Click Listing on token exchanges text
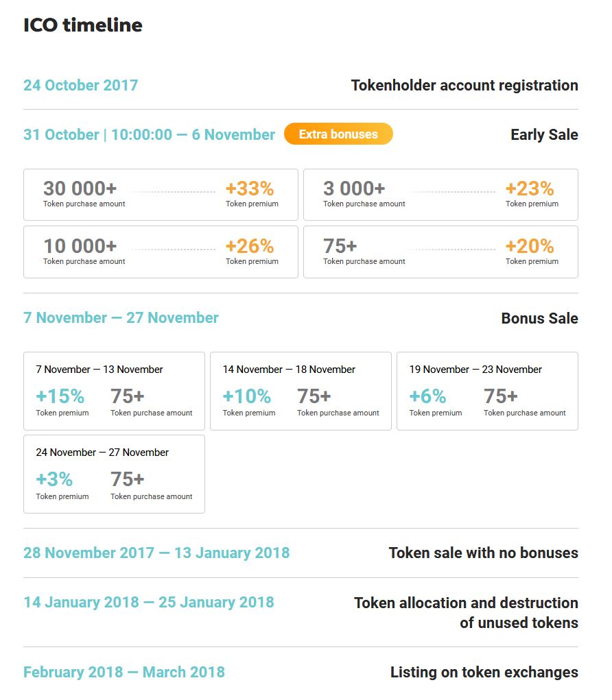The image size is (612, 700). pyautogui.click(x=484, y=672)
